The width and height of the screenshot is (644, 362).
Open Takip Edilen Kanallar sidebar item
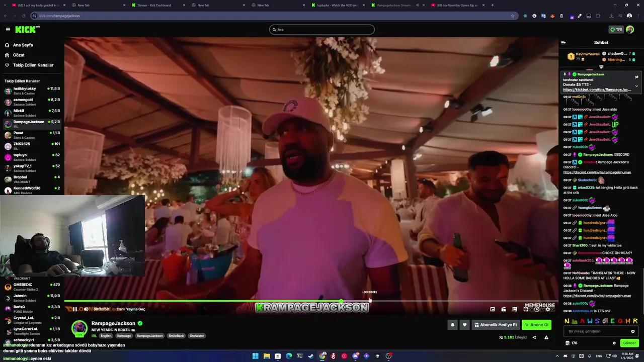tap(32, 65)
